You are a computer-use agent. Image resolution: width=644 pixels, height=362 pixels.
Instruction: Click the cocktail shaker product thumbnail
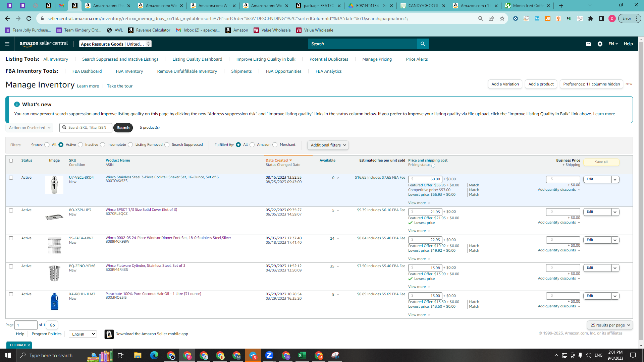point(54,185)
